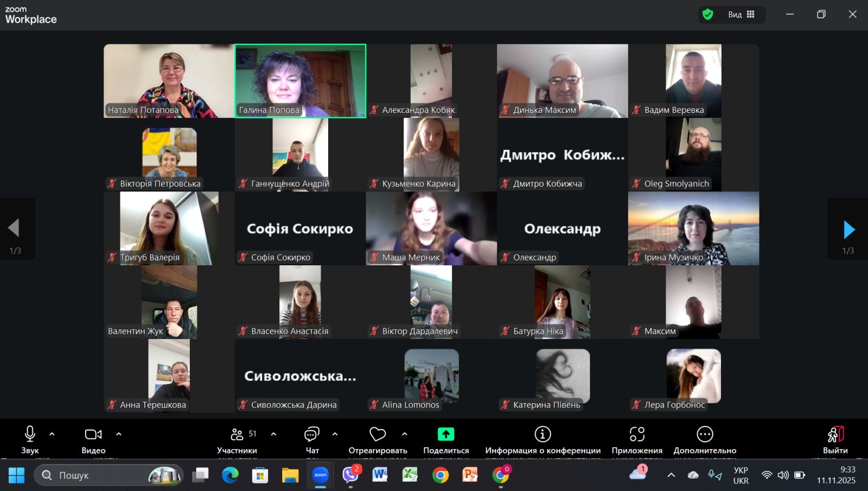
Task: Click the Отреагировать heart reaction icon
Action: pyautogui.click(x=378, y=435)
